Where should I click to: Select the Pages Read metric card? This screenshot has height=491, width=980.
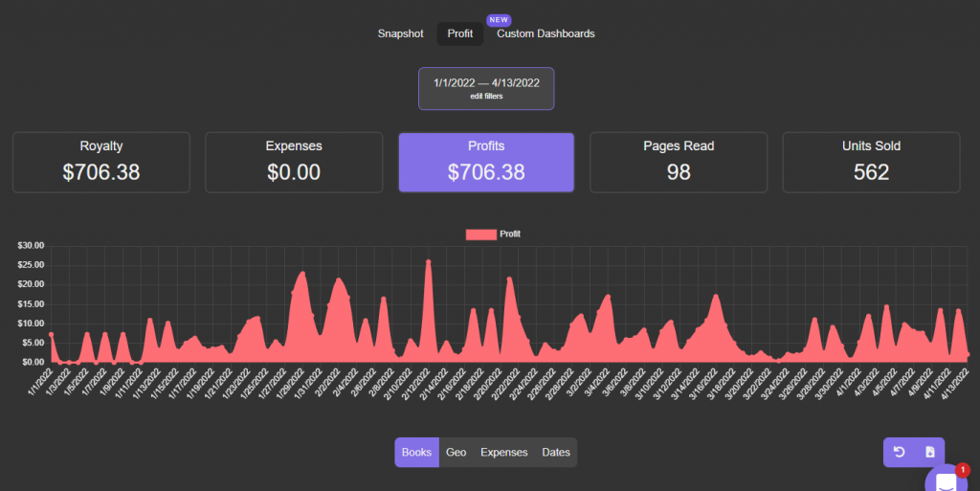pyautogui.click(x=679, y=162)
